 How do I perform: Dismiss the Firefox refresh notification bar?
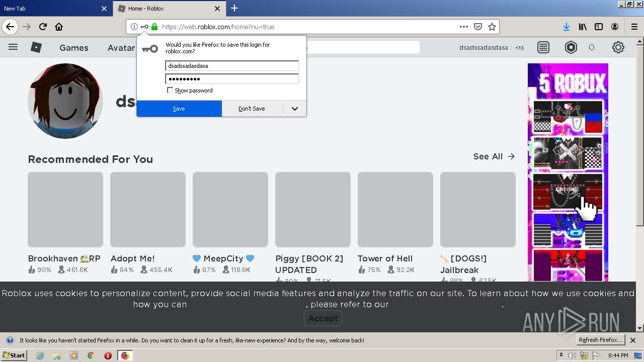click(x=633, y=340)
